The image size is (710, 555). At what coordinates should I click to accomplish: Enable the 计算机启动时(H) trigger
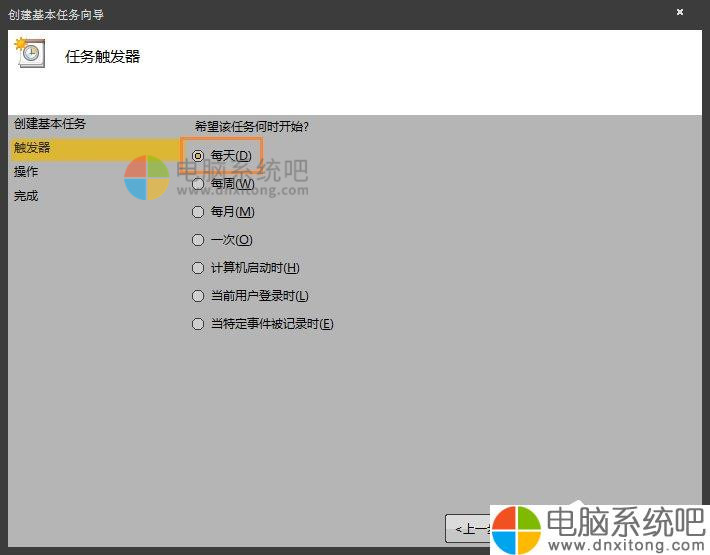tap(198, 268)
